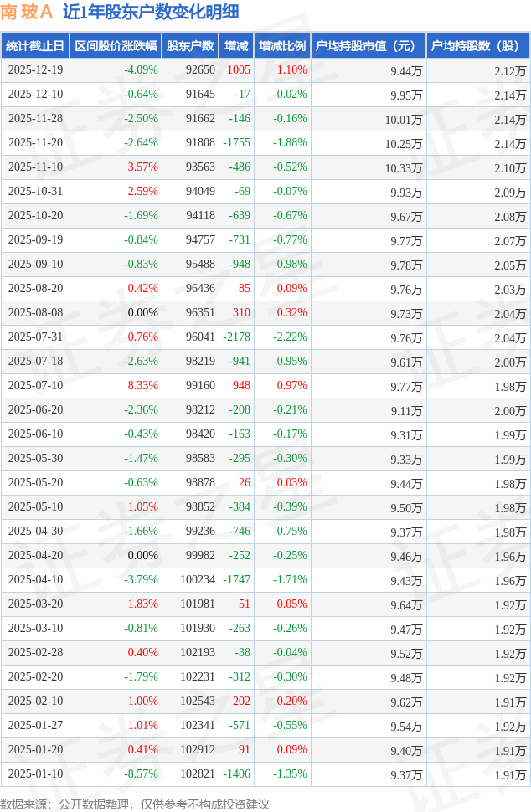Click shareholder count 101981 cell
The height and width of the screenshot is (812, 531).
pyautogui.click(x=196, y=604)
